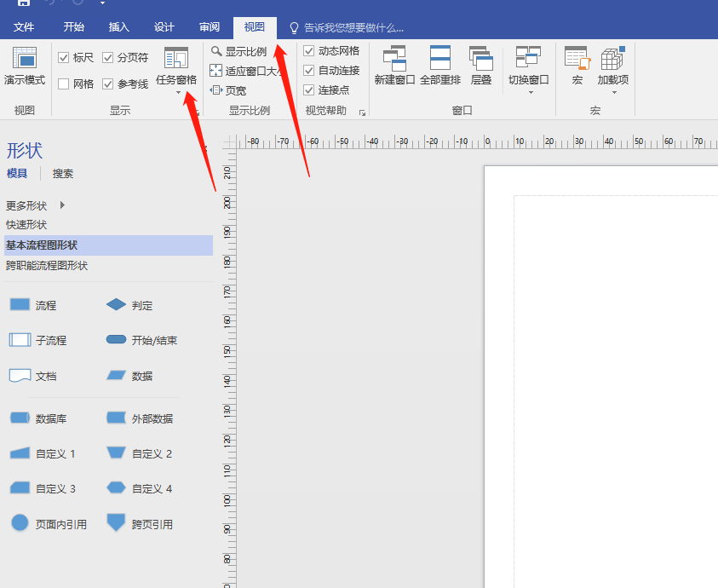
Task: Click the 页宽 page width icon
Action: tap(215, 90)
